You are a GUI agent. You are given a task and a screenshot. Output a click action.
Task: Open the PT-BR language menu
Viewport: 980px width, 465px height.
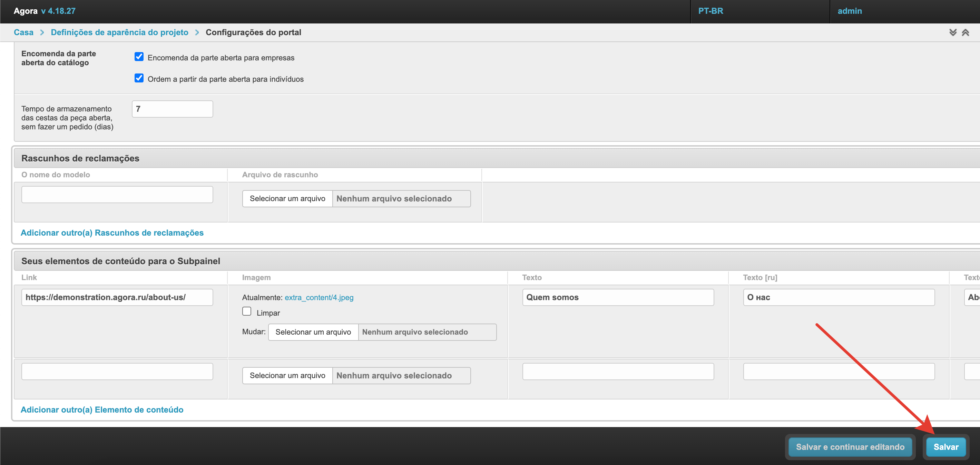pyautogui.click(x=710, y=11)
